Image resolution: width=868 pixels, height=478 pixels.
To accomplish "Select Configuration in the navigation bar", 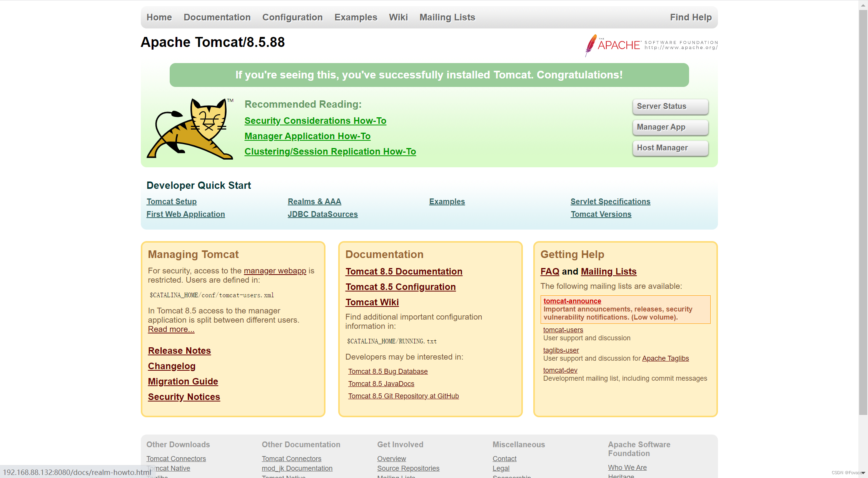I will [x=292, y=17].
